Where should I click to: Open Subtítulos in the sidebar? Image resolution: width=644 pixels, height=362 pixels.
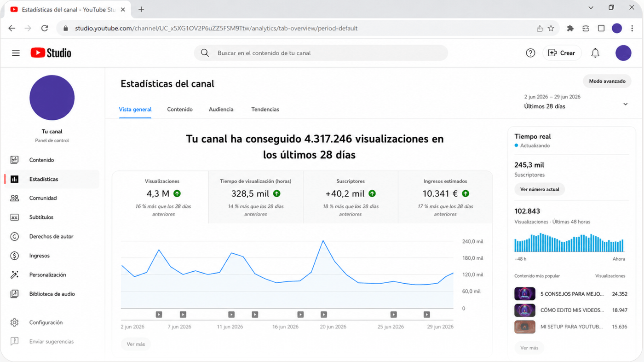(52, 217)
